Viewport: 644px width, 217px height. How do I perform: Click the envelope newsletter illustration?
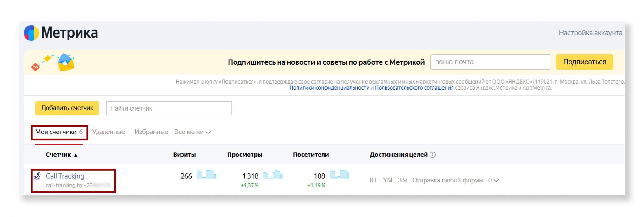66,62
